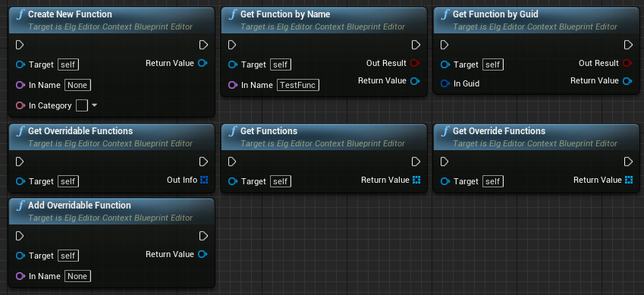644x295 pixels.
Task: Click Return Value pin on Create New Function
Action: [x=203, y=63]
